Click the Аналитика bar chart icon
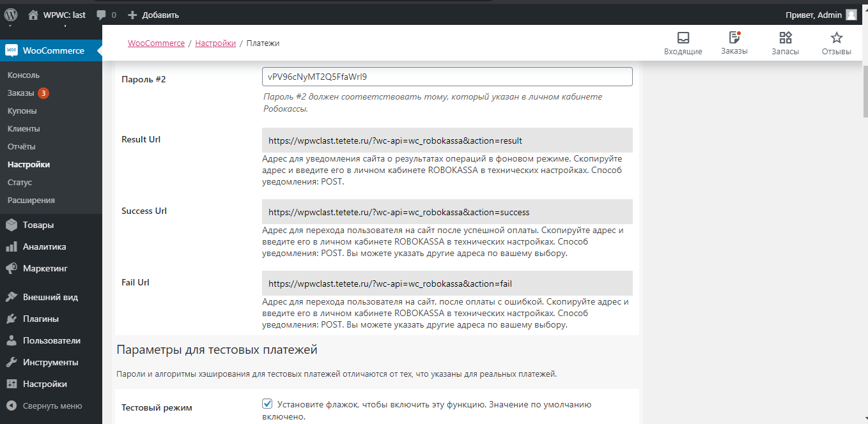This screenshot has height=424, width=868. [x=12, y=246]
